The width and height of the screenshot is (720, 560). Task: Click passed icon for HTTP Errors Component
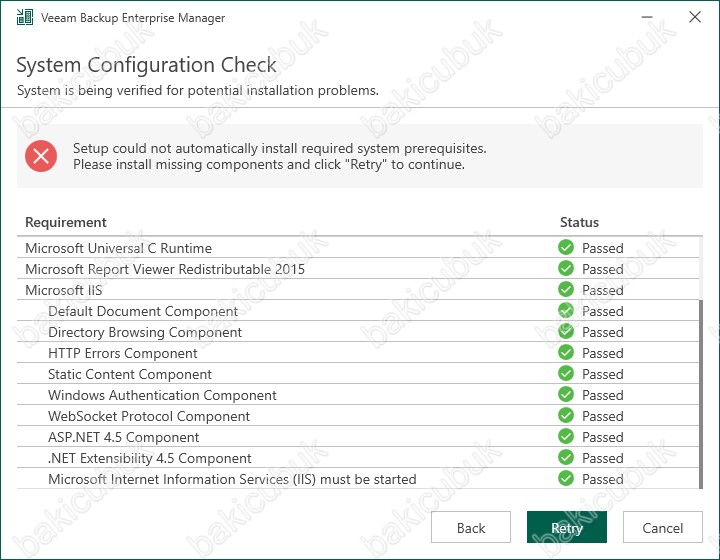(x=566, y=353)
